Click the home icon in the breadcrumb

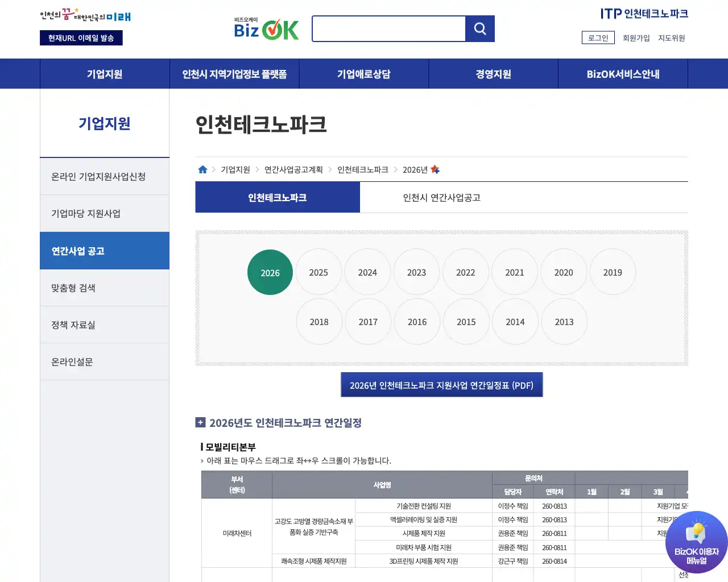click(202, 169)
